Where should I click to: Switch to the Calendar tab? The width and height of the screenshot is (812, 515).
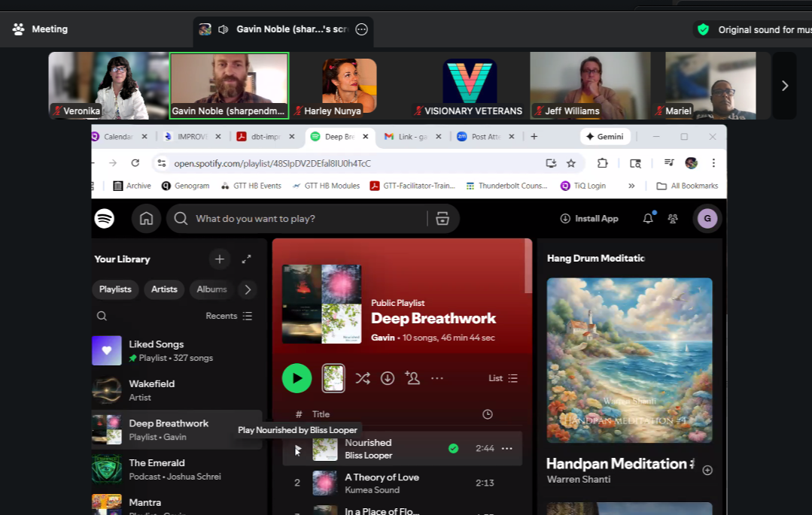[x=118, y=137]
